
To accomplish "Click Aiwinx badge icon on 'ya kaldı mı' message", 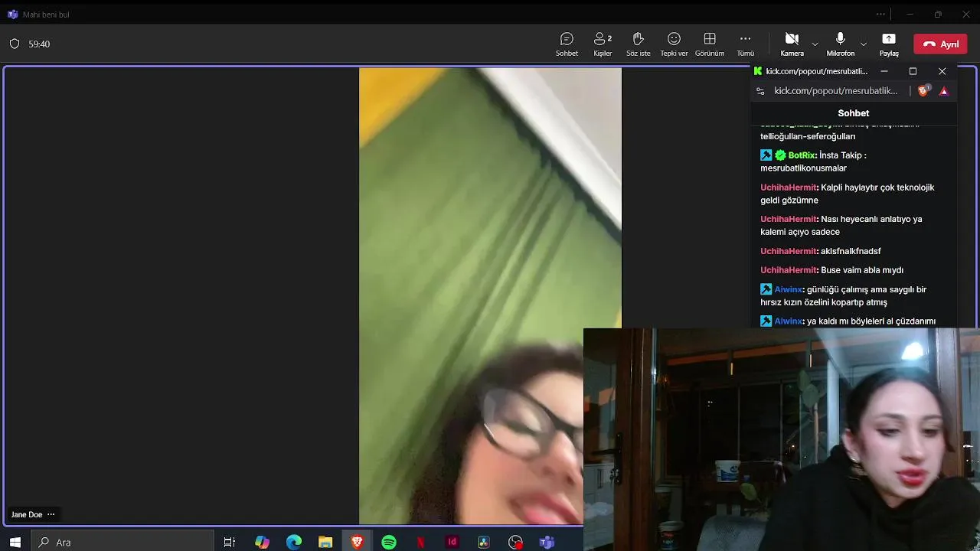I will tap(766, 321).
